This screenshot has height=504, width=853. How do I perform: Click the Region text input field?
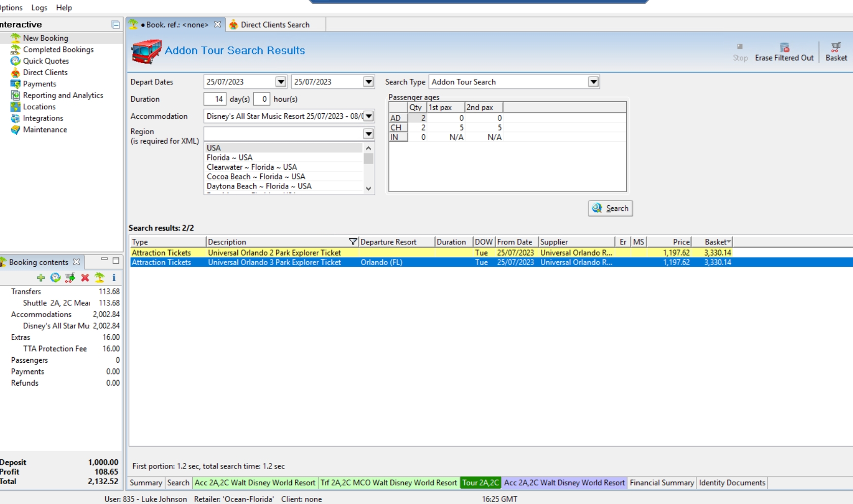[284, 134]
